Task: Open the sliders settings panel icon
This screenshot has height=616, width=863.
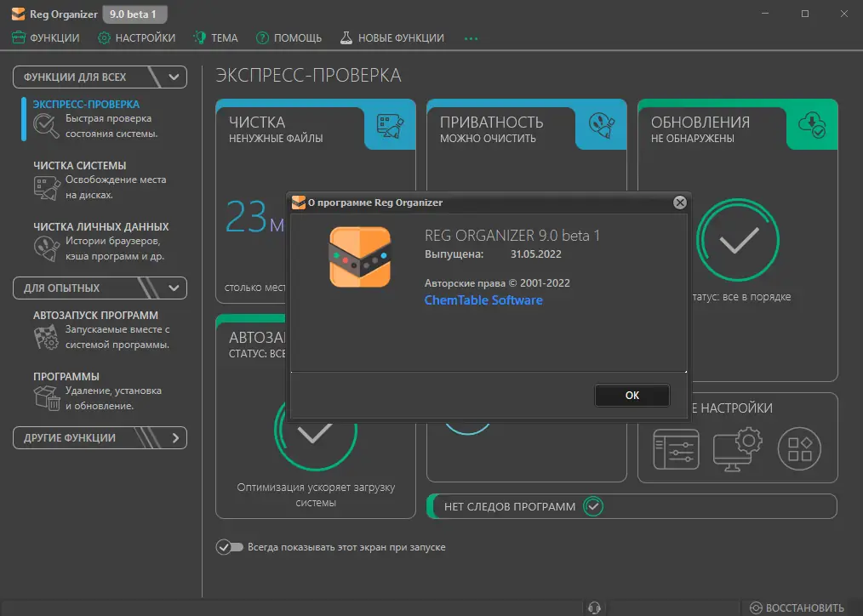Action: pos(677,449)
